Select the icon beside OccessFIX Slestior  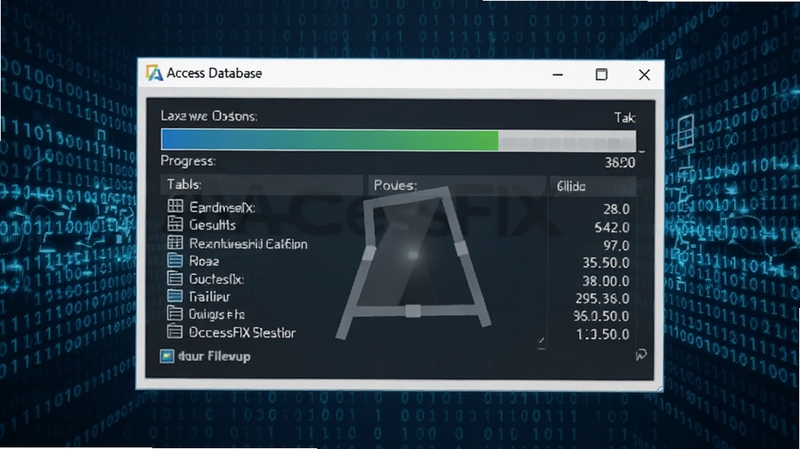[x=175, y=332]
